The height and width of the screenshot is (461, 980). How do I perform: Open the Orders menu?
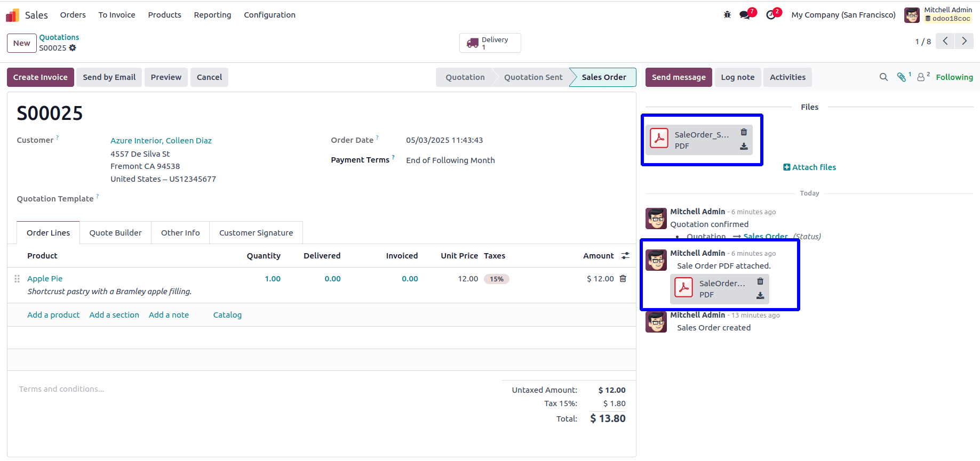[x=73, y=15]
